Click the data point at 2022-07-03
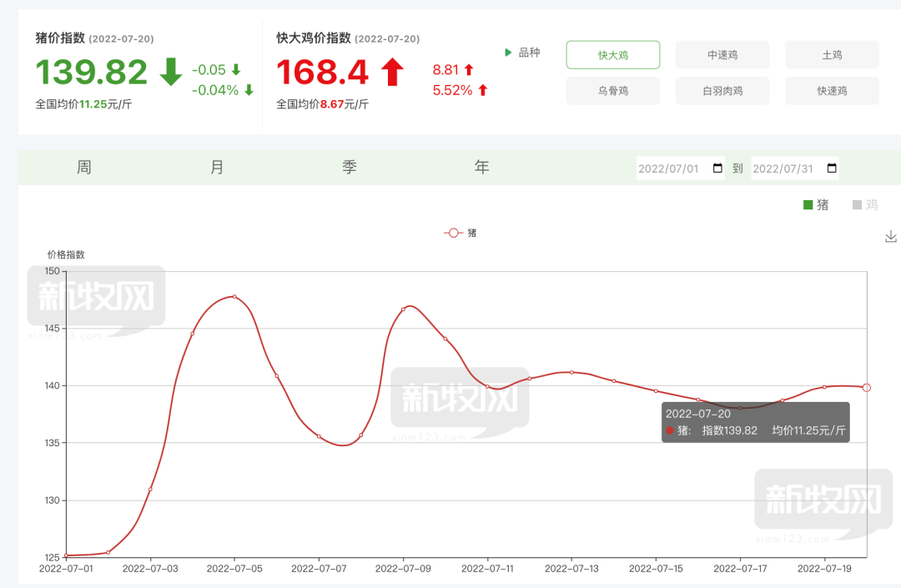Screen dimensions: 901x588 point(150,490)
